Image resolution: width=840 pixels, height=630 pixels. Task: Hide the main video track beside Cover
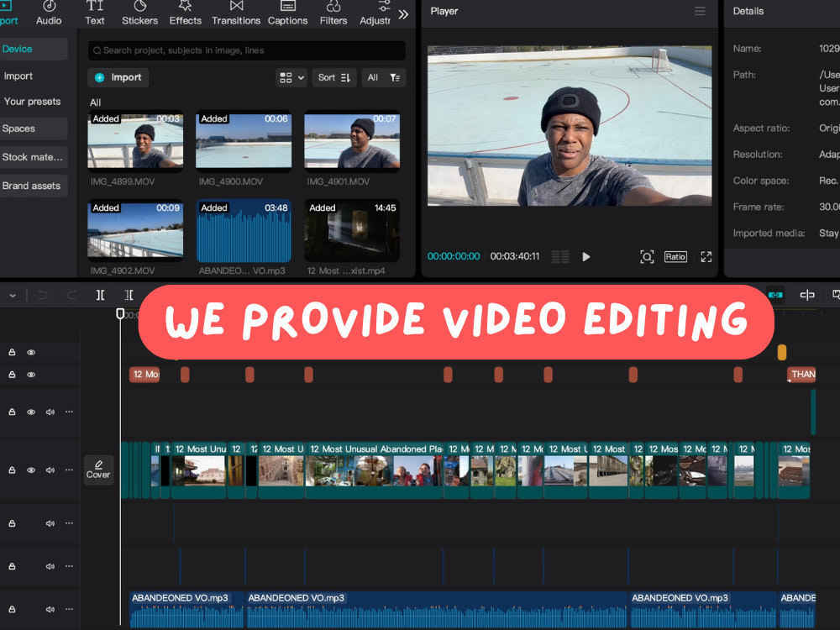31,470
